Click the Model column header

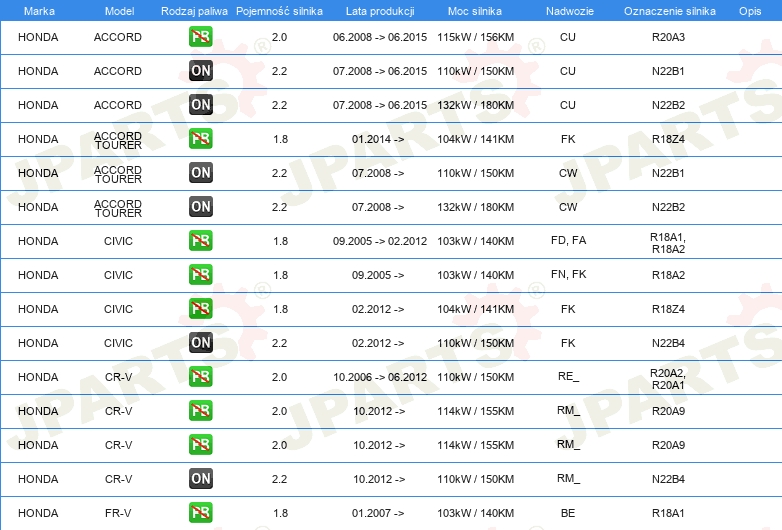119,11
